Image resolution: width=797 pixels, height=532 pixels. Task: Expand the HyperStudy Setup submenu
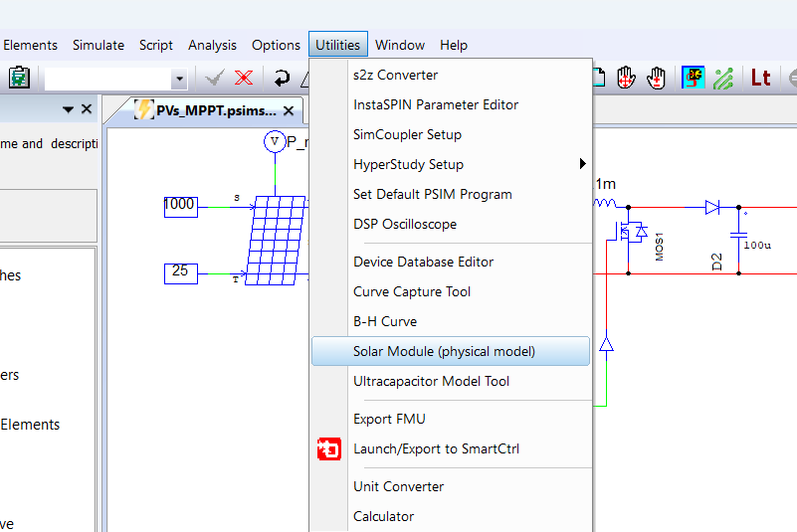[x=452, y=164]
